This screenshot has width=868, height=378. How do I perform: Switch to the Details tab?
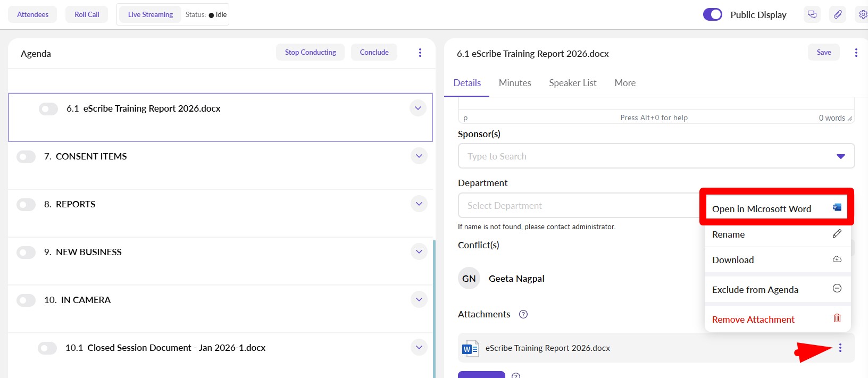tap(467, 83)
